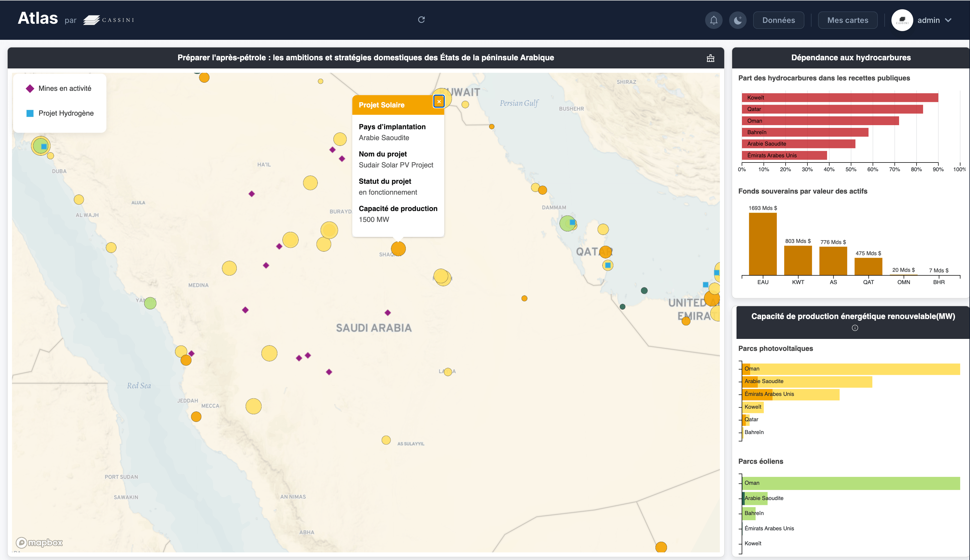Expand the admin dropdown chevron
The width and height of the screenshot is (970, 560).
(949, 20)
